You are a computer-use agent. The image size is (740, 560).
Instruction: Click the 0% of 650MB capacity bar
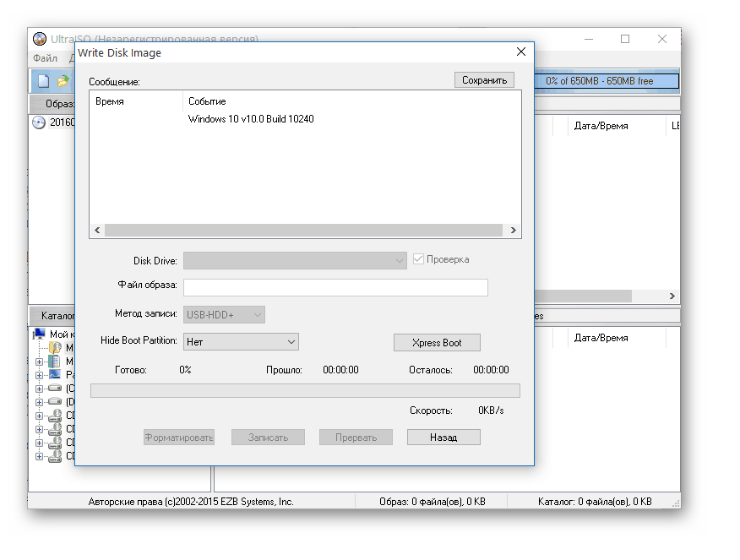coord(607,81)
